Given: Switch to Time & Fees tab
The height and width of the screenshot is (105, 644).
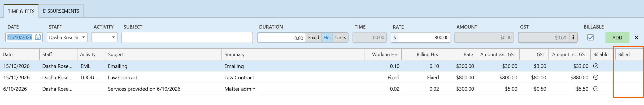Looking at the screenshot, I should [21, 11].
